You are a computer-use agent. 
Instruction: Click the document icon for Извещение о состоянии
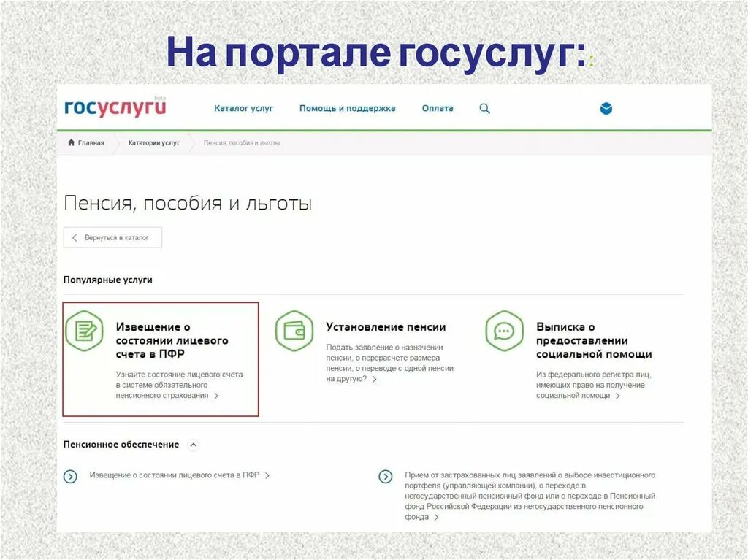[x=85, y=331]
